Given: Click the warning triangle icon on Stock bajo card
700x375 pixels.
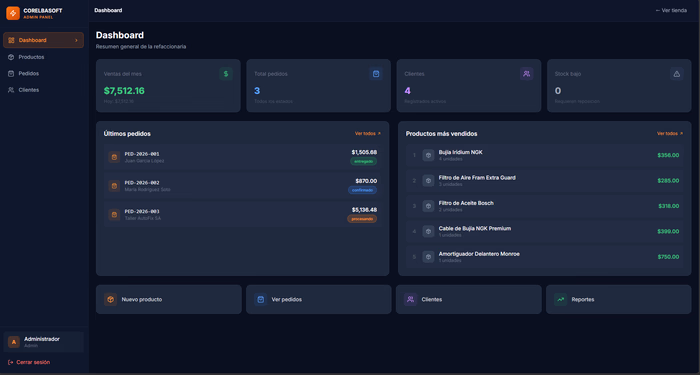Looking at the screenshot, I should (x=677, y=74).
